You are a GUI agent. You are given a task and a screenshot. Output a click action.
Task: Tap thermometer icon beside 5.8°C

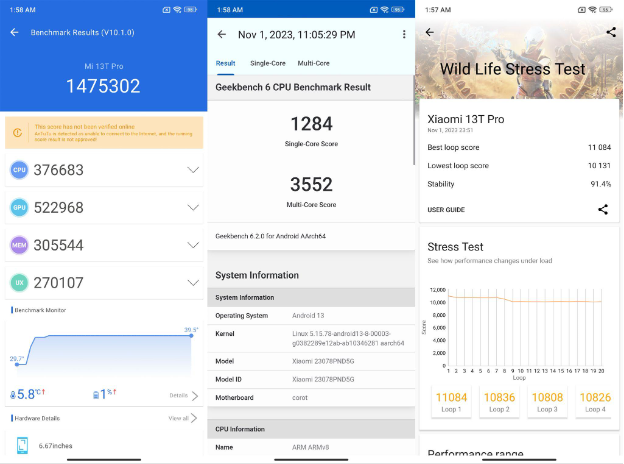point(13,395)
